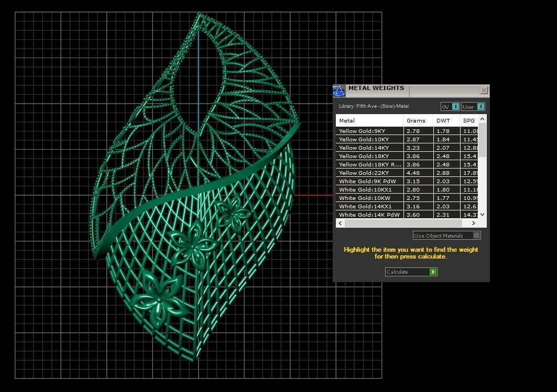This screenshot has height=392, width=557.
Task: Click the horizontal scrollbar thumb
Action: [403, 223]
